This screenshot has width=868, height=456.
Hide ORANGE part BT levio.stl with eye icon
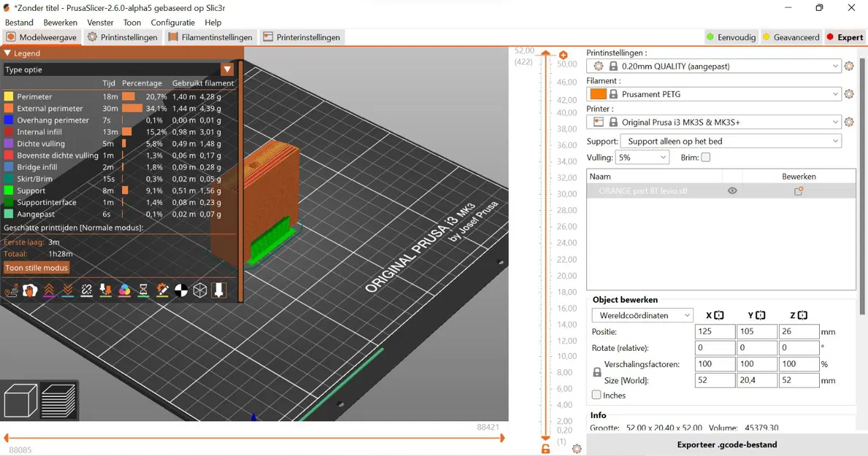pyautogui.click(x=732, y=191)
